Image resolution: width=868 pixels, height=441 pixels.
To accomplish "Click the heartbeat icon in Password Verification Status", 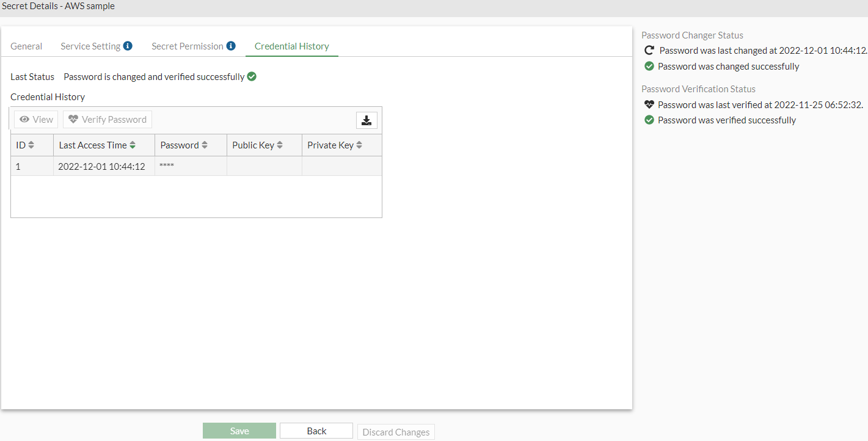I will pyautogui.click(x=649, y=105).
